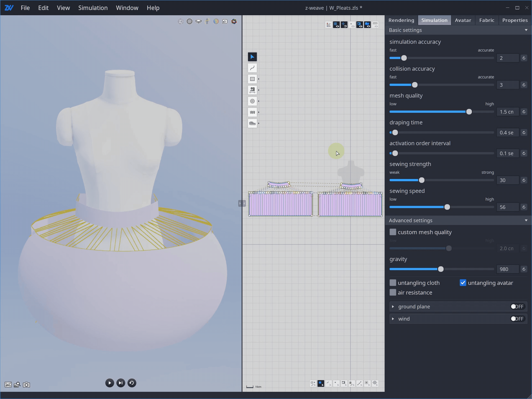532x399 pixels.
Task: Collapse the Basic settings section
Action: pyautogui.click(x=526, y=30)
